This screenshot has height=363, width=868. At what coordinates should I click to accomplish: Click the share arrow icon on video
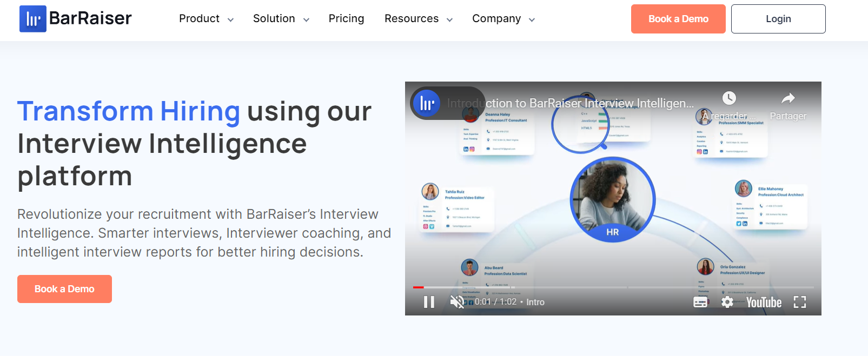(x=788, y=98)
